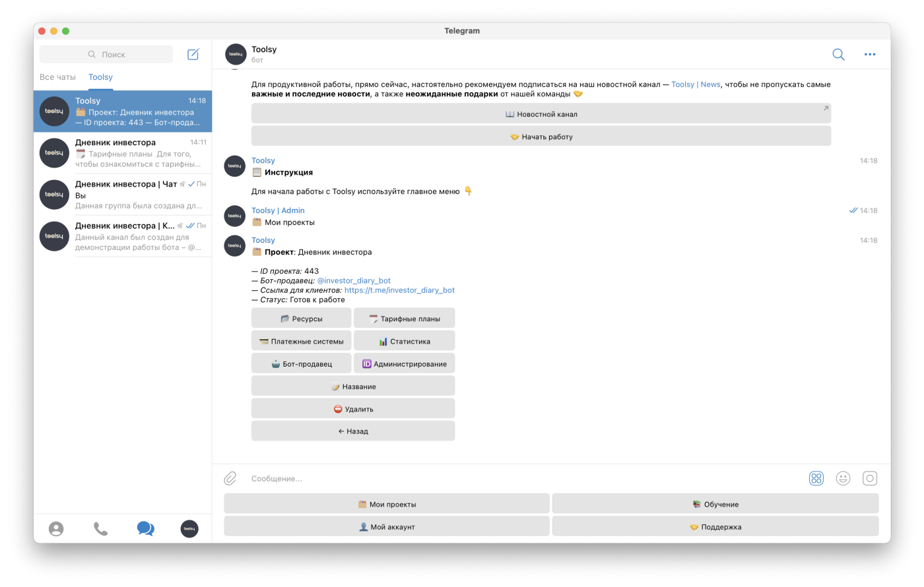Click the 'Бот-продавец' button
This screenshot has height=587, width=924.
coord(302,363)
